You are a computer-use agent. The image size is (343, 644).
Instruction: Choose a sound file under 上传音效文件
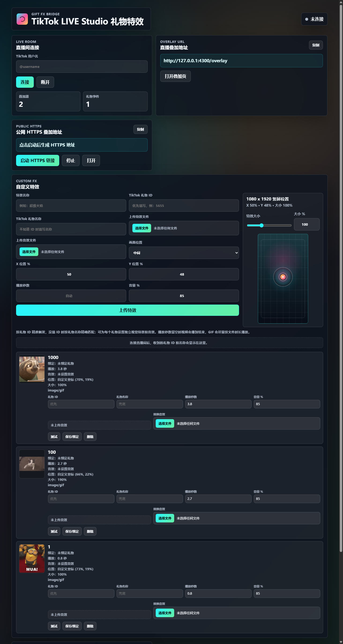click(29, 252)
